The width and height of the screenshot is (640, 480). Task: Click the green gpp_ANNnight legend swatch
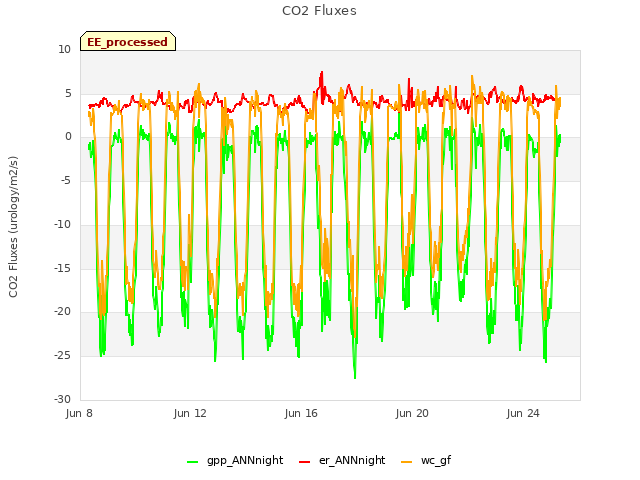[x=192, y=462]
